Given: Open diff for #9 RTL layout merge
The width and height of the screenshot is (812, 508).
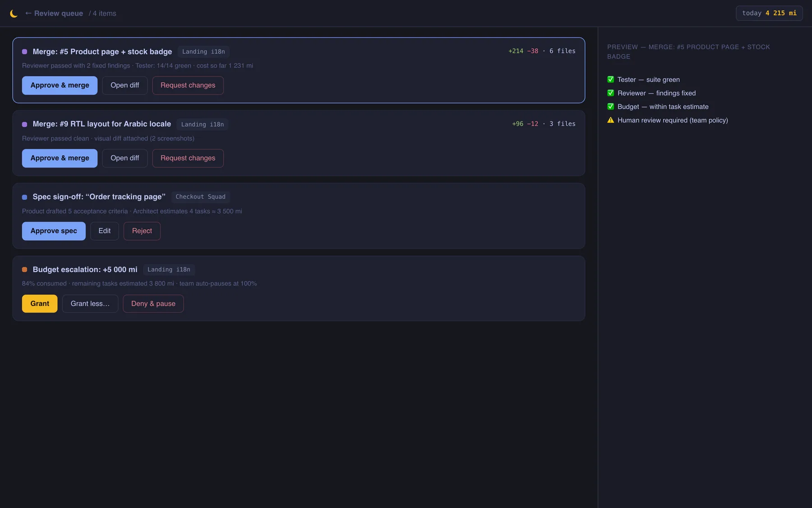Looking at the screenshot, I should point(125,158).
